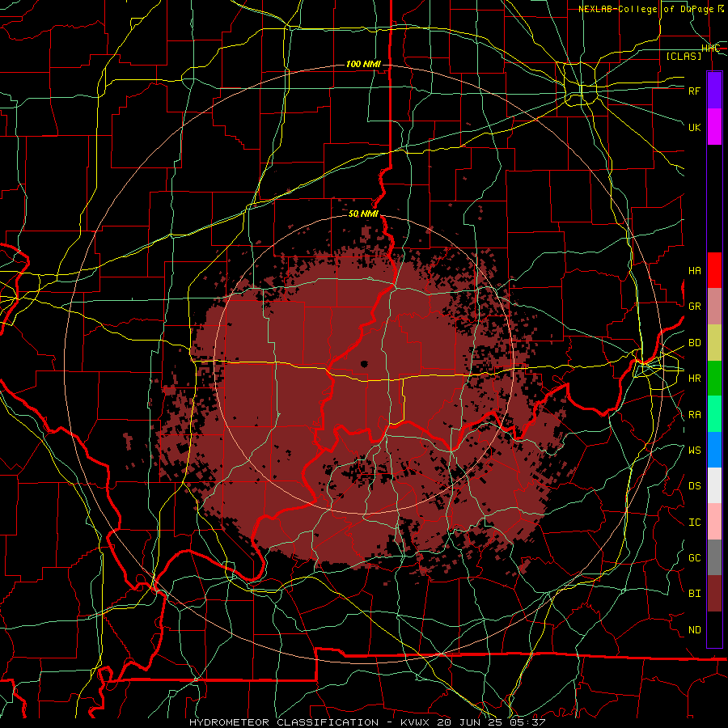
Task: Select the RA legend label
Action: click(x=694, y=415)
